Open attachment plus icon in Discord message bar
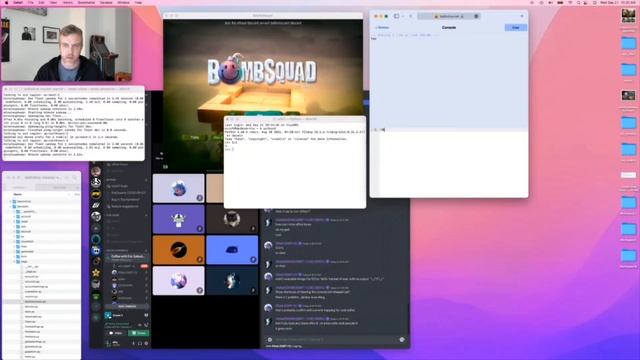 269,339
